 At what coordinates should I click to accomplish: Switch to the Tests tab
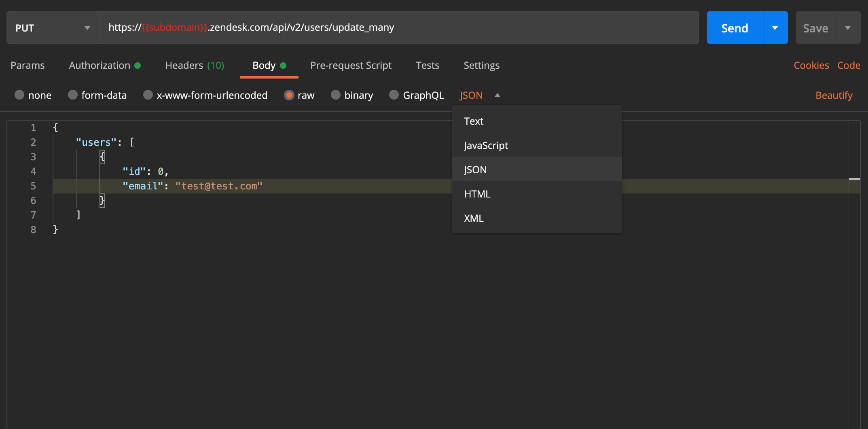(428, 65)
